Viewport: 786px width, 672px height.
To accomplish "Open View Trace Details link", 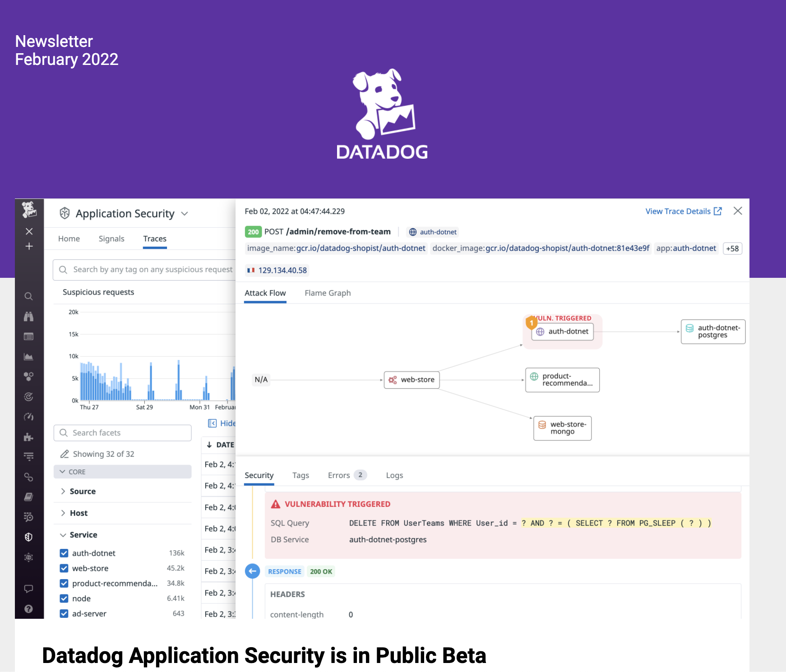I will [x=684, y=211].
